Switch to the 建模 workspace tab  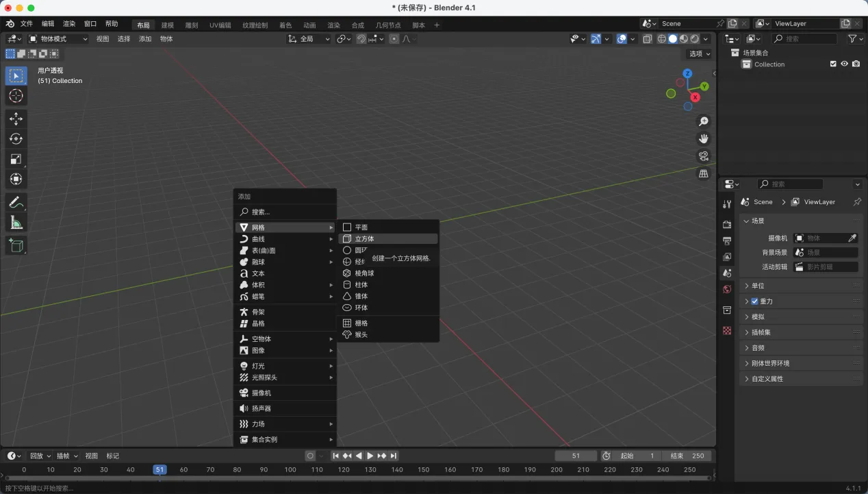click(x=167, y=25)
